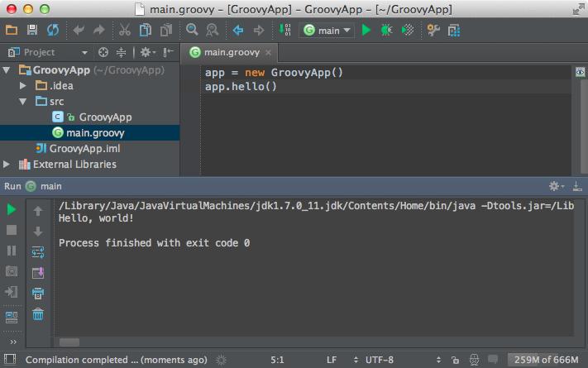The image size is (588, 368).
Task: Click the Paste icon in toolbar
Action: 166,30
